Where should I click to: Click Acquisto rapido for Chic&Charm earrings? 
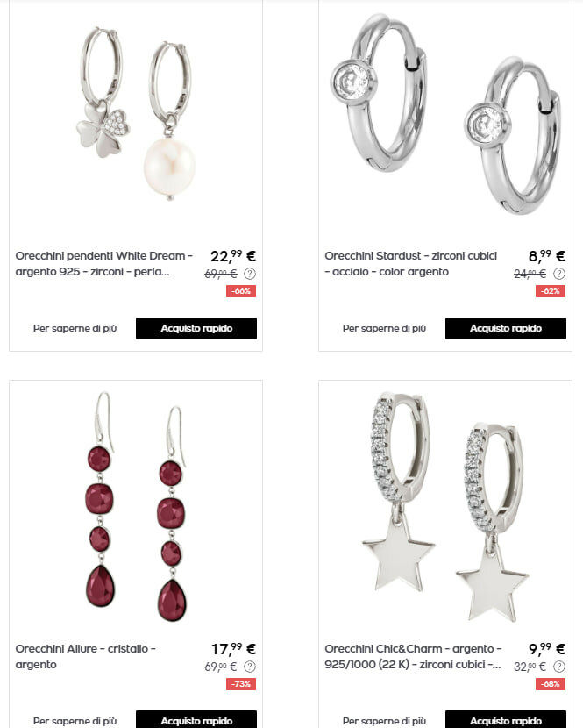(x=506, y=719)
